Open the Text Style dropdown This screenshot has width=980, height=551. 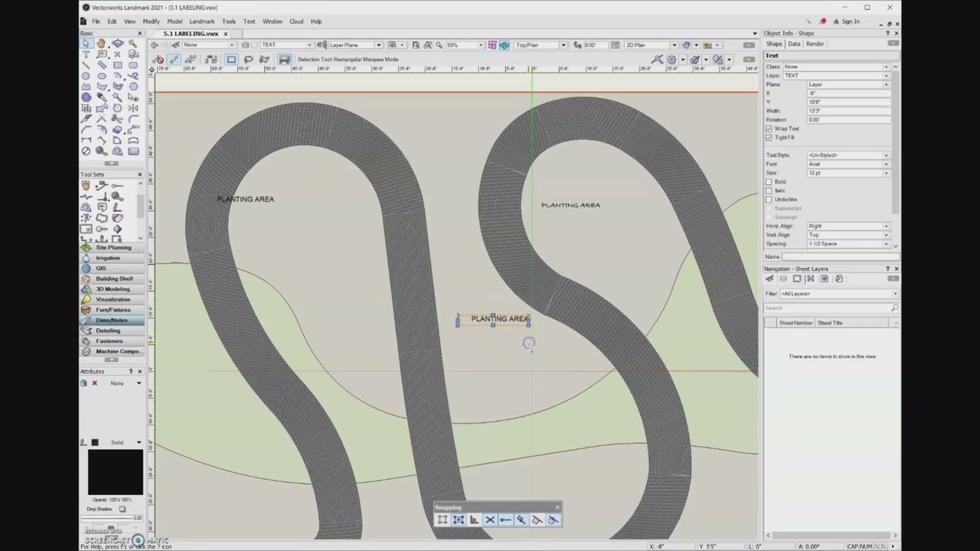click(848, 155)
